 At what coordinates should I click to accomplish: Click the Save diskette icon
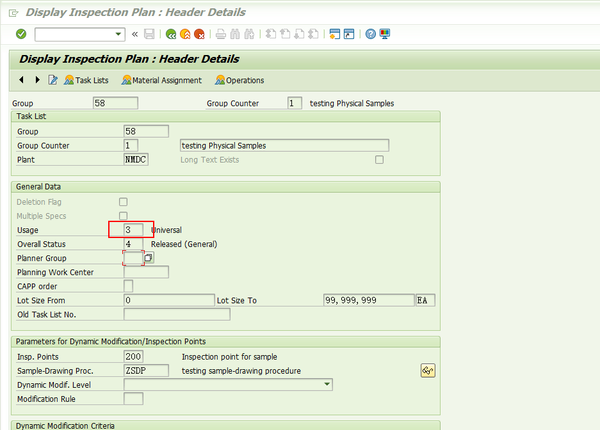[149, 34]
